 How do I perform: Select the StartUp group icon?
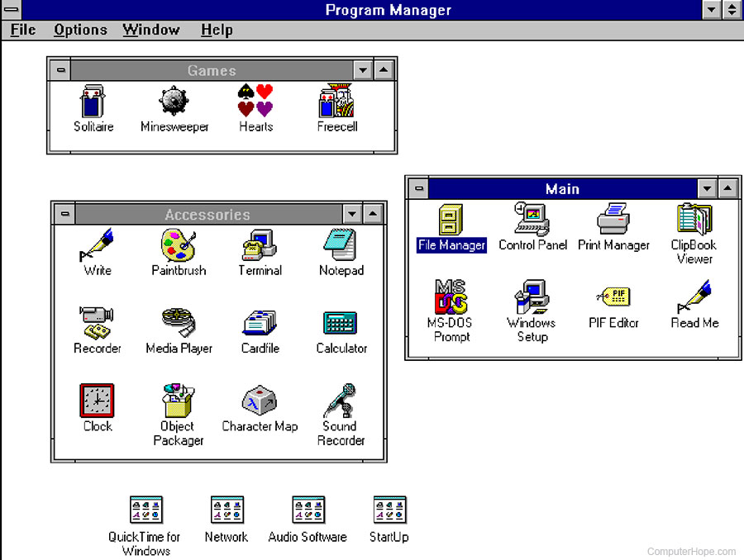pos(389,510)
